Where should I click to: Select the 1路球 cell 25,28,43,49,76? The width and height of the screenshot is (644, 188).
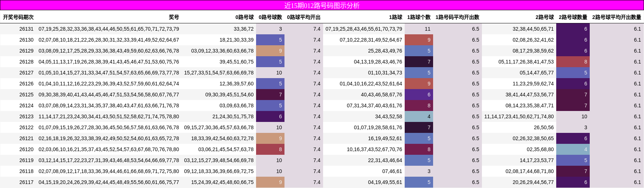(x=385, y=51)
